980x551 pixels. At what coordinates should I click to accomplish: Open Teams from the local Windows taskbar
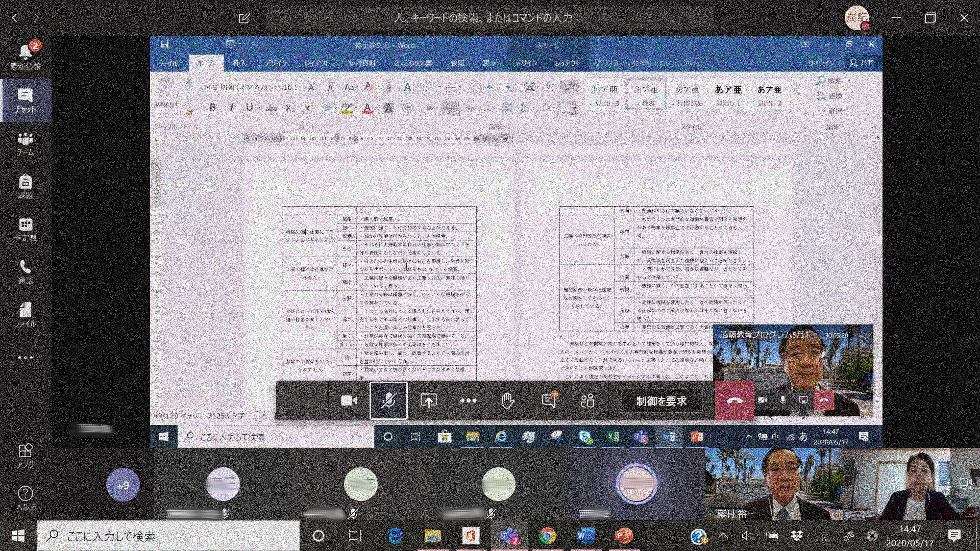coord(509,536)
